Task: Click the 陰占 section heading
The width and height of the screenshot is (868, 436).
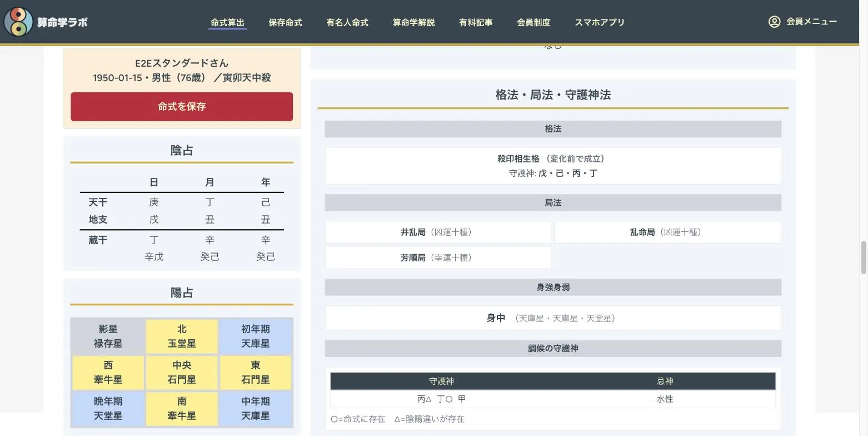Action: click(182, 151)
